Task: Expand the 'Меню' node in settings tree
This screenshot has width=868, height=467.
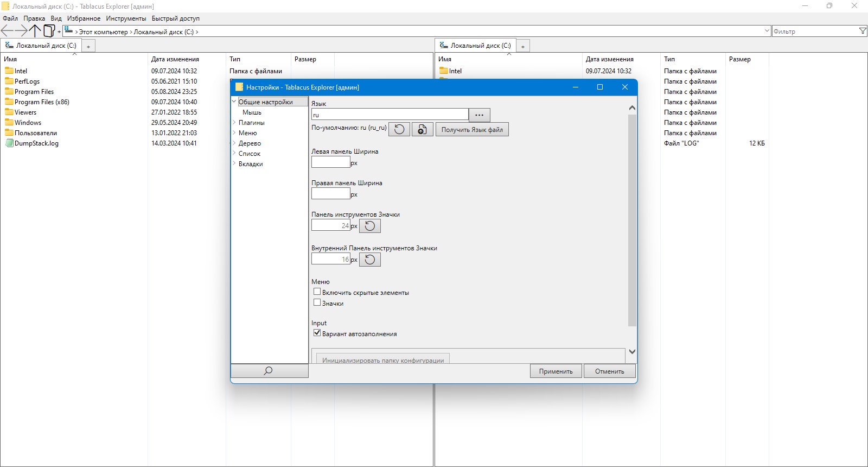Action: 234,132
